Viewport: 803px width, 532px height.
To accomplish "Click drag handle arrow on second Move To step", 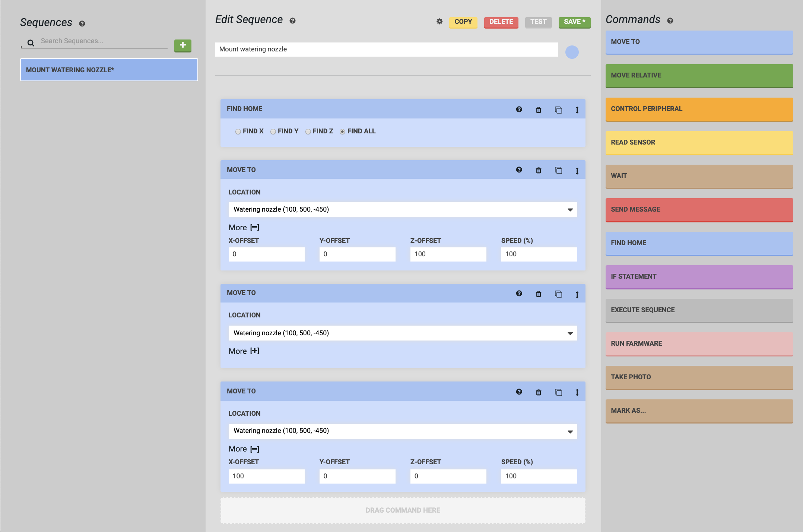I will tap(577, 294).
